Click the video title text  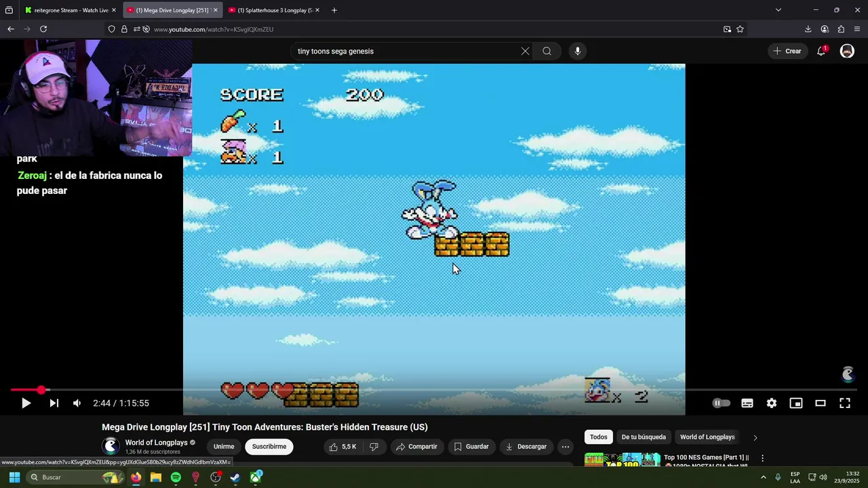[x=264, y=427]
